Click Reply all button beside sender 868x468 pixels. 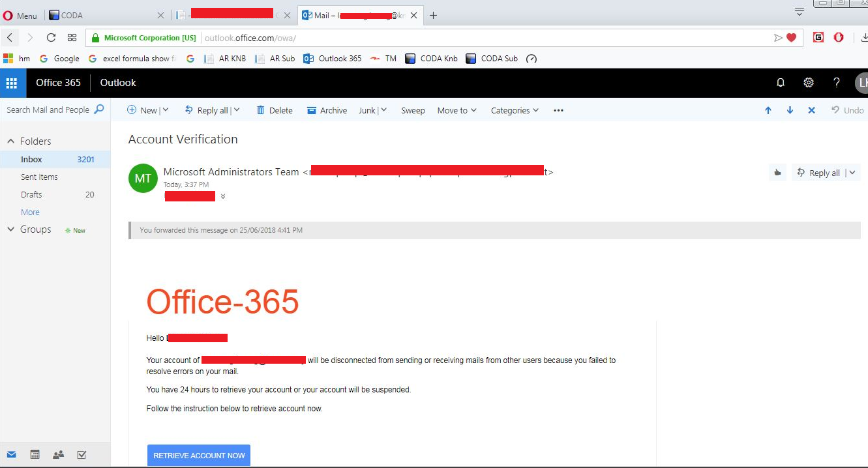pyautogui.click(x=819, y=173)
